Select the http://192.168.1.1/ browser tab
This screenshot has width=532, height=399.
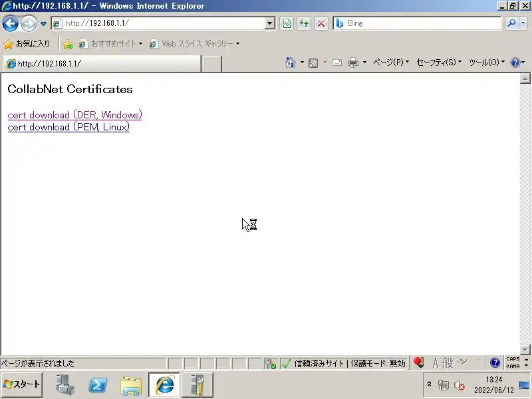[x=102, y=63]
